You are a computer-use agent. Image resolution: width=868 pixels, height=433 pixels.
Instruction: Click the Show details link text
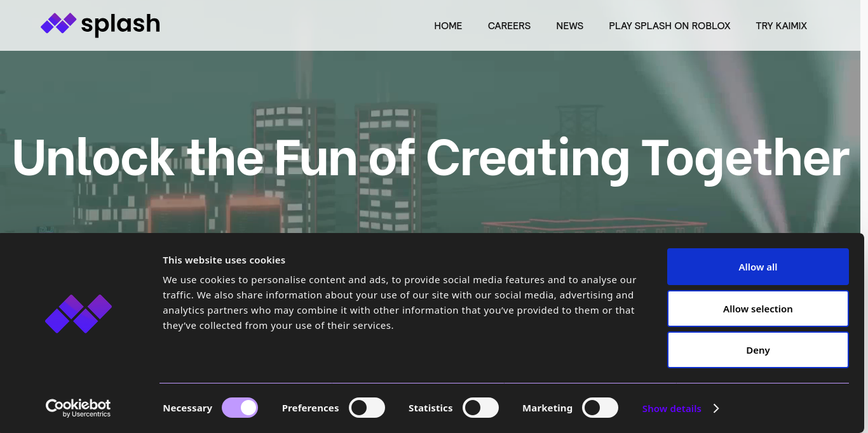click(671, 409)
